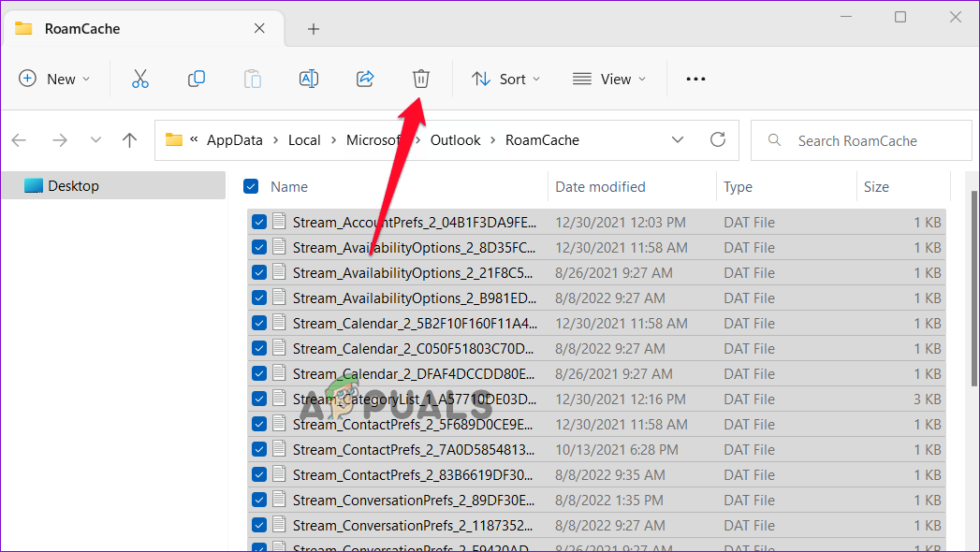This screenshot has width=980, height=552.
Task: Deselect the Stream_CategoryList_1_A57710DE03D file
Action: (259, 399)
